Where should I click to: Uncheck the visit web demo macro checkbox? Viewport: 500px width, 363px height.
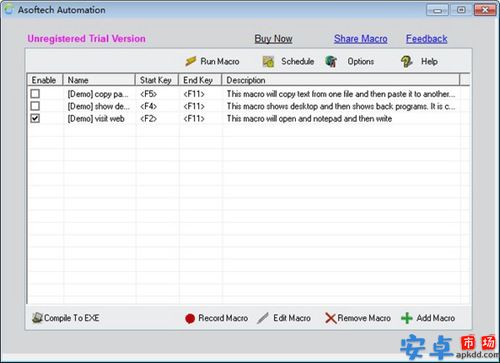[x=35, y=118]
